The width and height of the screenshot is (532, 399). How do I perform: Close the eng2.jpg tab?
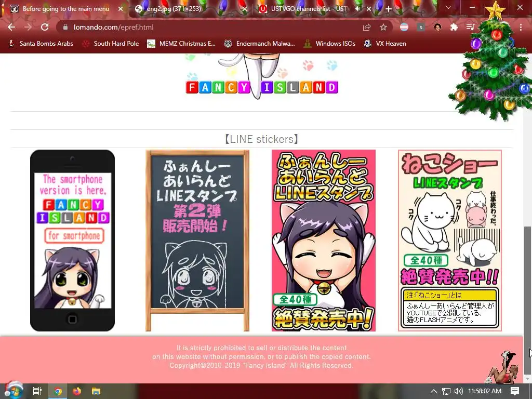click(245, 9)
